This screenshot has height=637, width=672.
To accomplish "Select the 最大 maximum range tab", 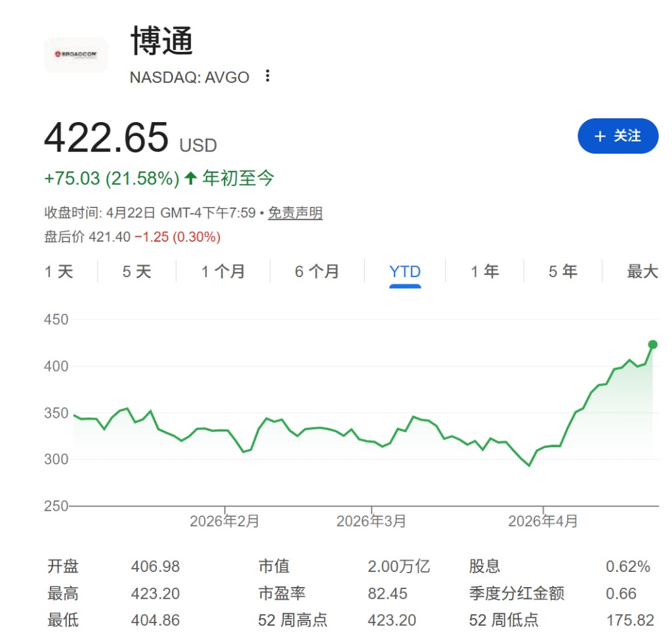I will point(642,271).
